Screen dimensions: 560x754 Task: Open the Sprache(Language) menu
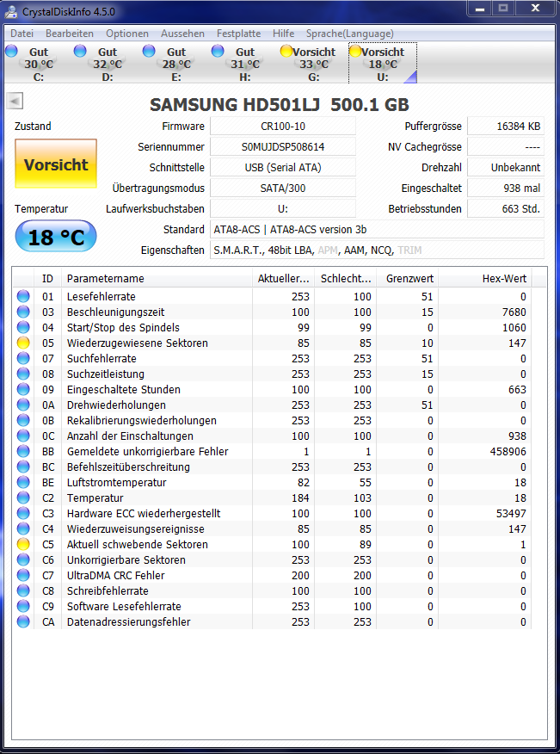click(349, 34)
